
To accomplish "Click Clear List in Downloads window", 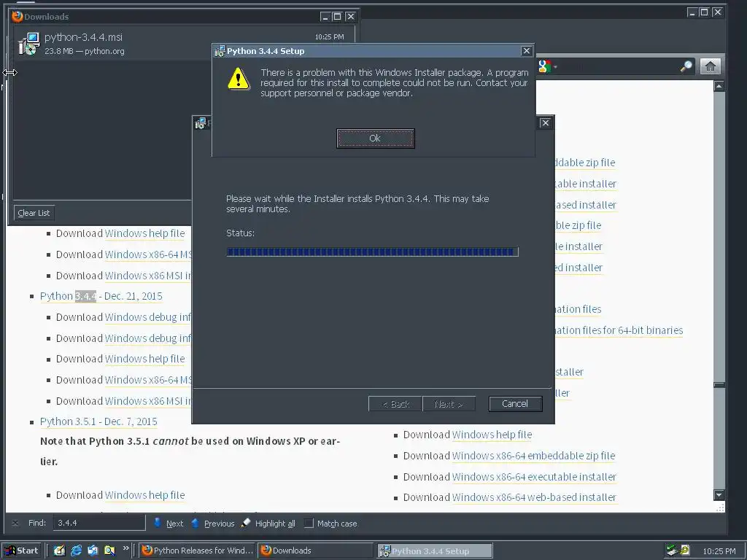I will [x=34, y=213].
